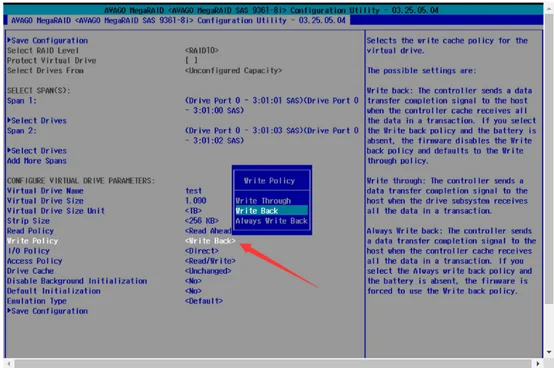Select the Drive Cache label
The image size is (554, 368).
coord(30,271)
